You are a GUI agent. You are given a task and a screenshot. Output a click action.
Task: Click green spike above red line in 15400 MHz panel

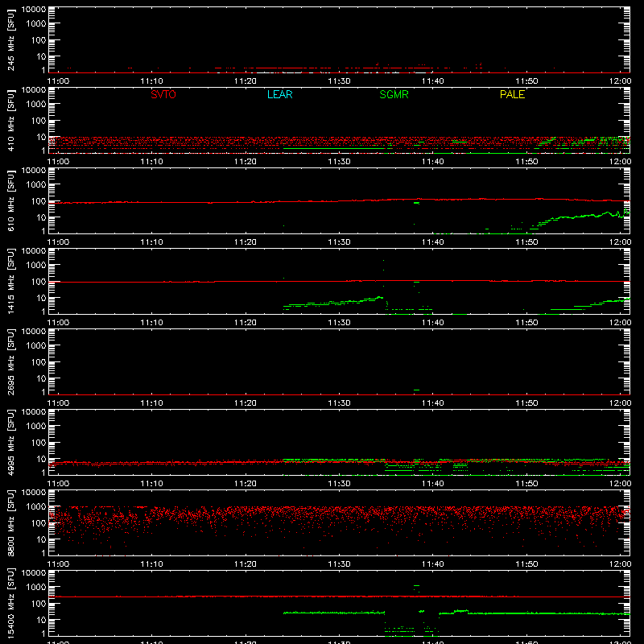tap(416, 586)
